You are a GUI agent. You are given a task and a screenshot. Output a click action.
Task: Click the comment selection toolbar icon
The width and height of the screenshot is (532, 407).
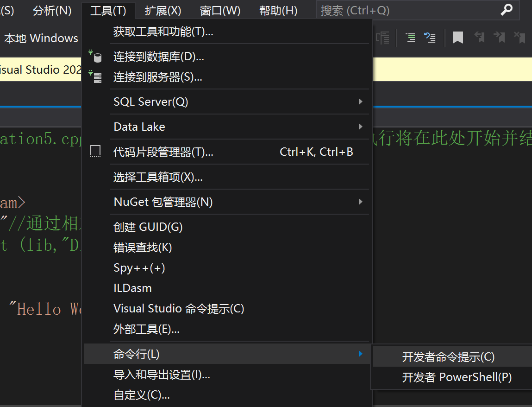[x=411, y=38]
